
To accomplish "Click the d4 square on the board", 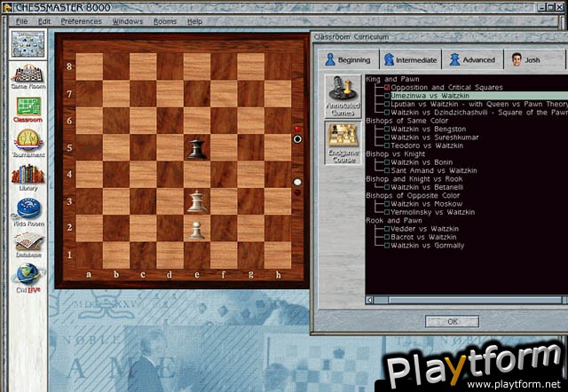I will click(170, 175).
